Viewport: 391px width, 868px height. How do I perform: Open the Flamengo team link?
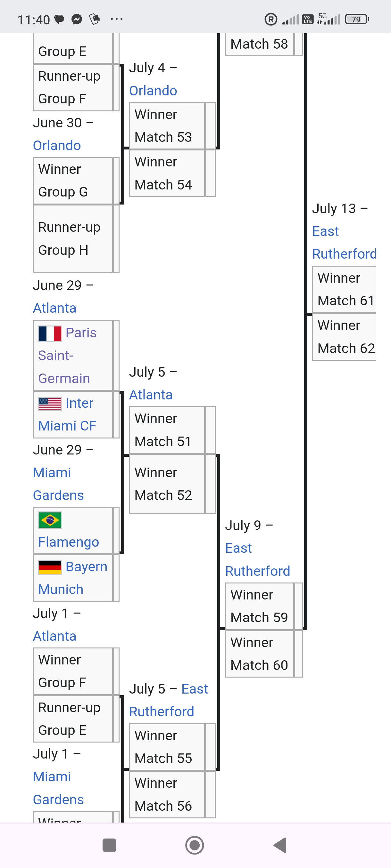tap(69, 542)
